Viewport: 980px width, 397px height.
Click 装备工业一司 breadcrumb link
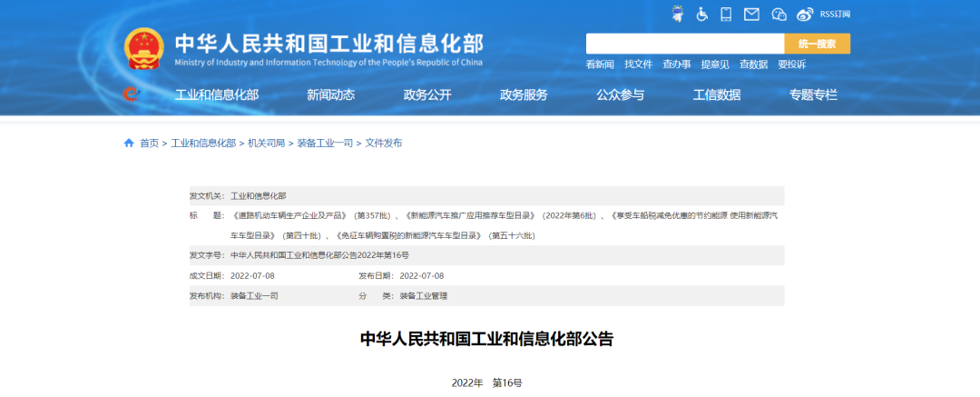coord(325,143)
